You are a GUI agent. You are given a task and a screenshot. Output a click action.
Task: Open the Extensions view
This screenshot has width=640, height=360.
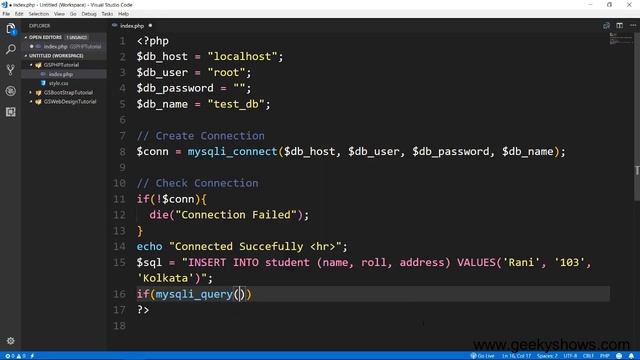11,112
